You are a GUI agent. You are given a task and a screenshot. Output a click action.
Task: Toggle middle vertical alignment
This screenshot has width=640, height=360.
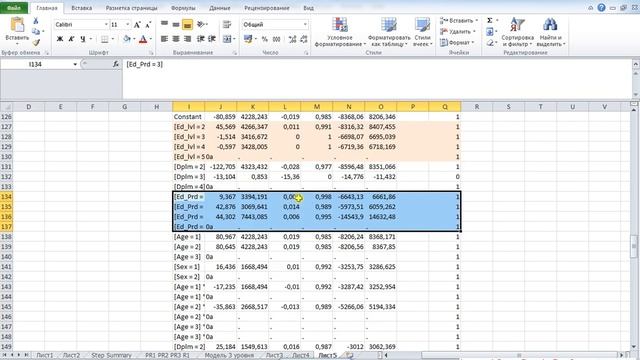(176, 24)
